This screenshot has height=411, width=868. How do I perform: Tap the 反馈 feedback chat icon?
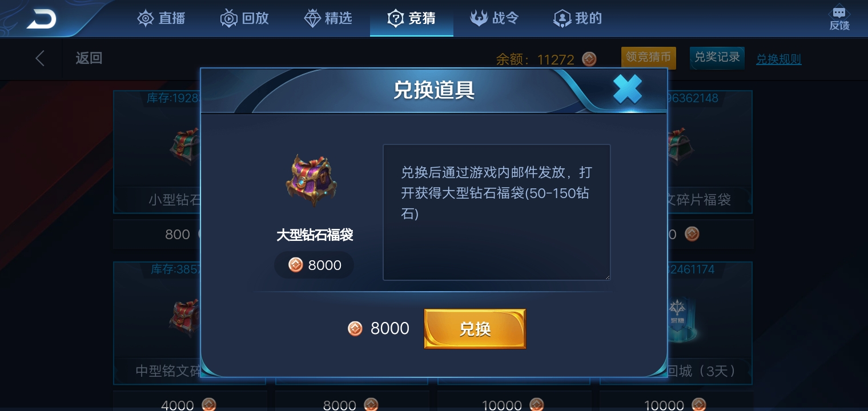839,18
